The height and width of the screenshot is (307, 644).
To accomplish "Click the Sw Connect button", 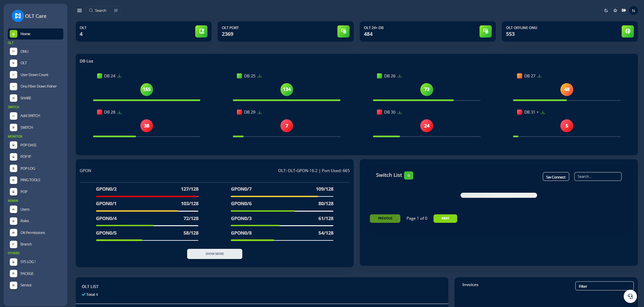I will click(x=556, y=176).
